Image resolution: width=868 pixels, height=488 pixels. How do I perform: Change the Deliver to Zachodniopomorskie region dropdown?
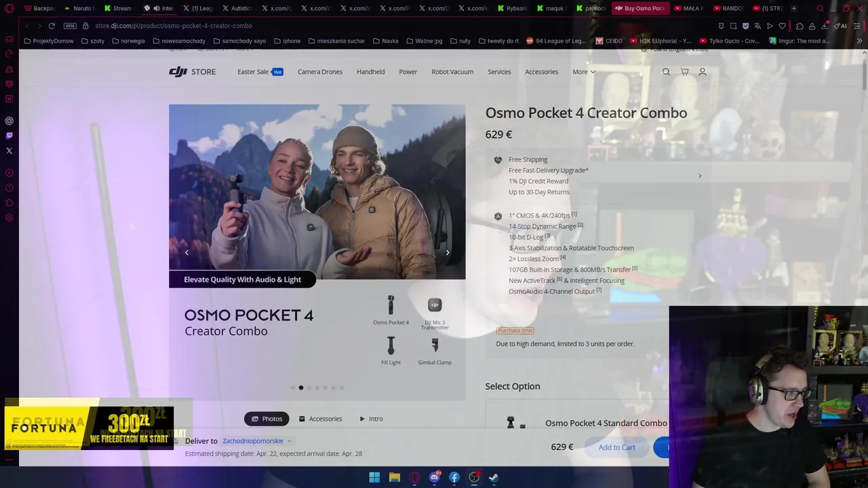click(x=256, y=441)
